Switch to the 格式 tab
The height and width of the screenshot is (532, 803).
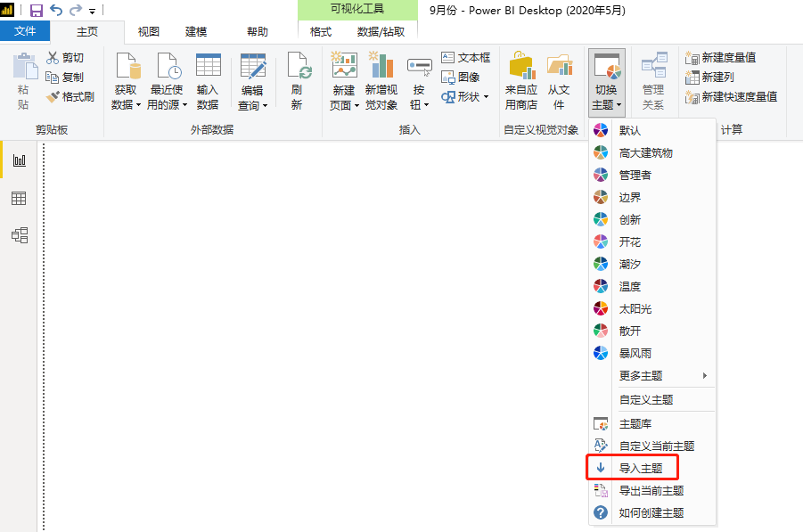[x=321, y=32]
